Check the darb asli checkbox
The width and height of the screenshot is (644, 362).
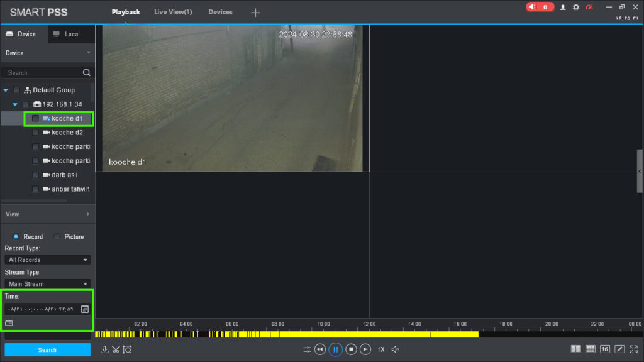(x=35, y=175)
